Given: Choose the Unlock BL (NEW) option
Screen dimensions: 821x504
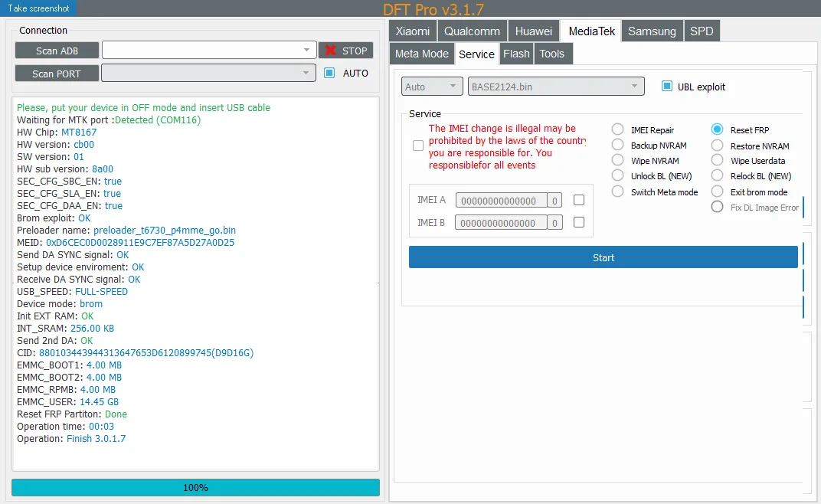Looking at the screenshot, I should (x=618, y=175).
